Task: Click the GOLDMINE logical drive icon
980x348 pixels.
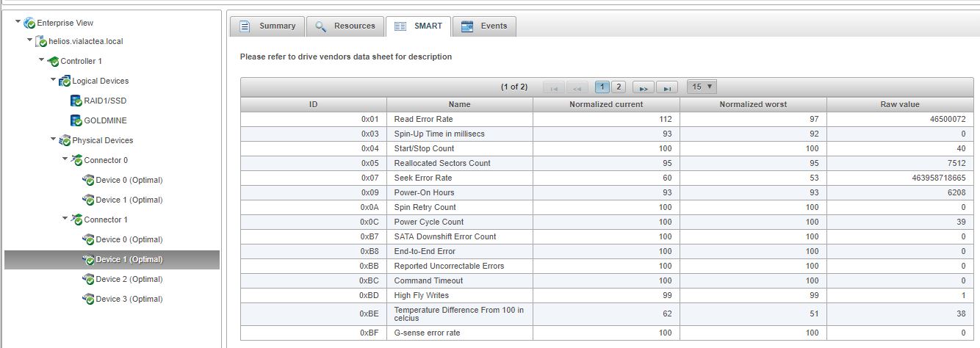Action: point(76,120)
